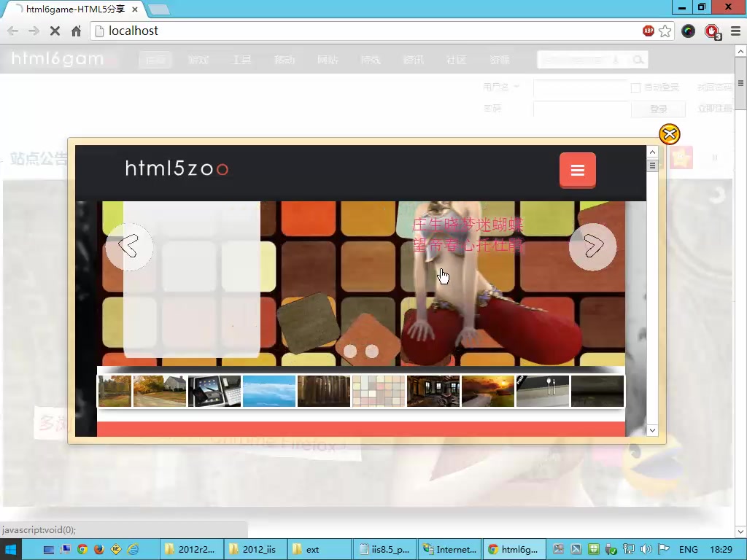This screenshot has width=747, height=560.
Task: Focus the localhost address bar
Action: 367,31
